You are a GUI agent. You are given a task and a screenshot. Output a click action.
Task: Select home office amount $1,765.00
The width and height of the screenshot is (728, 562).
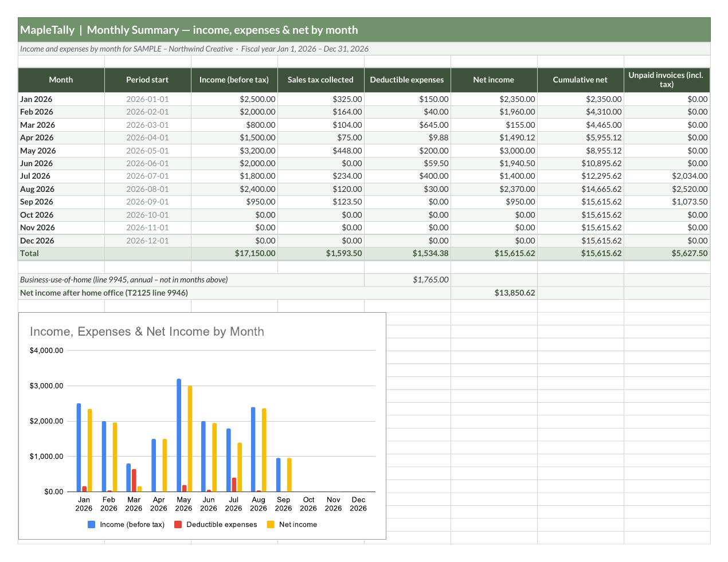(408, 280)
